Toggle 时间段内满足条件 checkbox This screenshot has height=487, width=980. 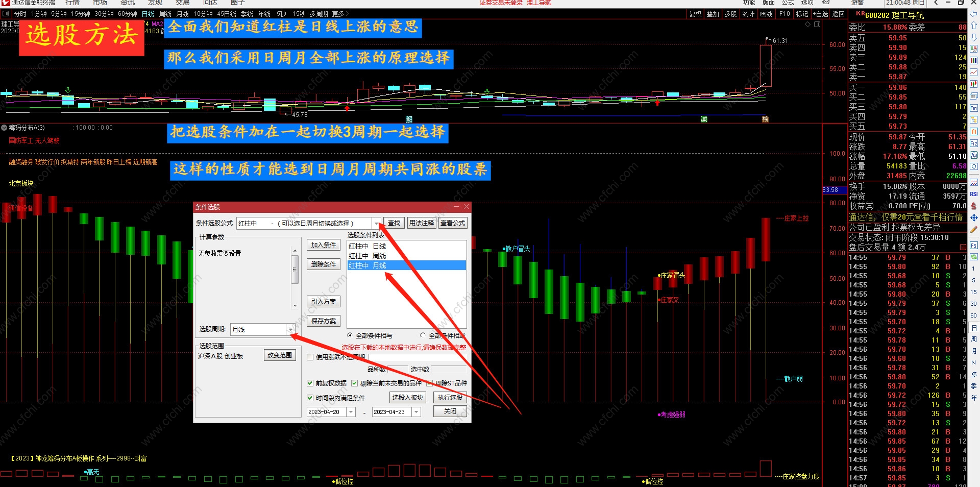[x=310, y=398]
